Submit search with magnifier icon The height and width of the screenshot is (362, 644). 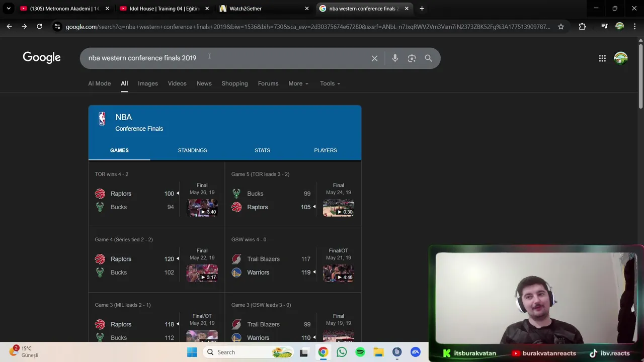[x=428, y=58]
